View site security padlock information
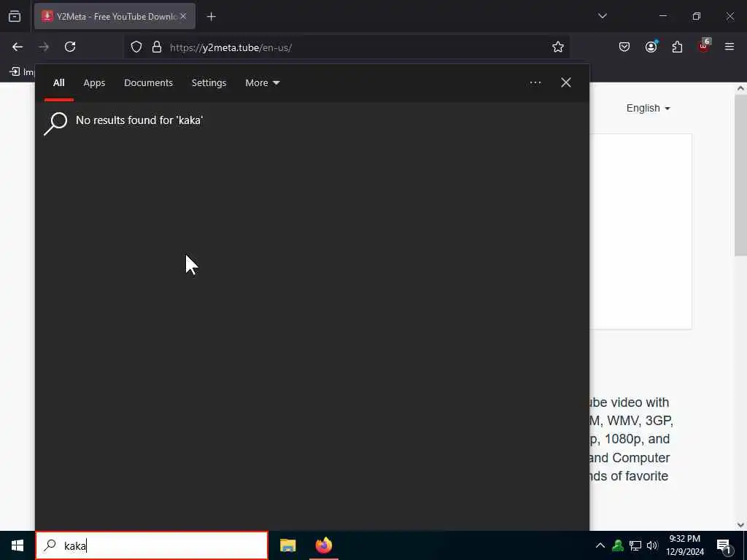747x560 pixels. pyautogui.click(x=157, y=47)
